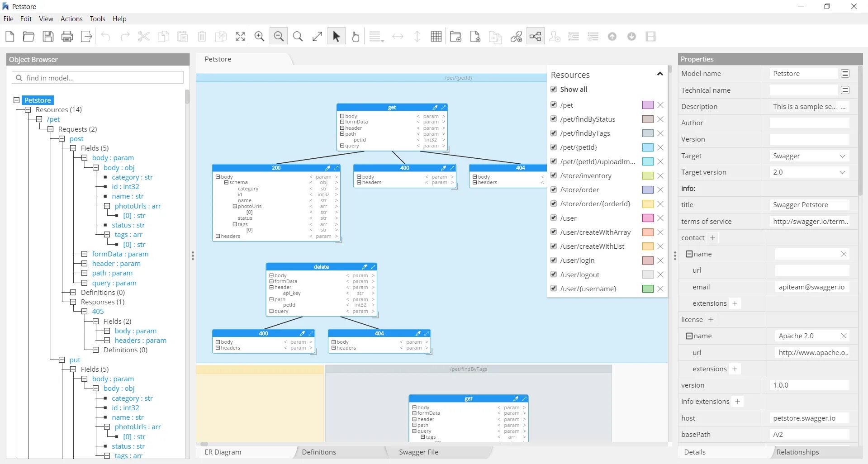Save the current model
868x464 pixels.
point(48,36)
